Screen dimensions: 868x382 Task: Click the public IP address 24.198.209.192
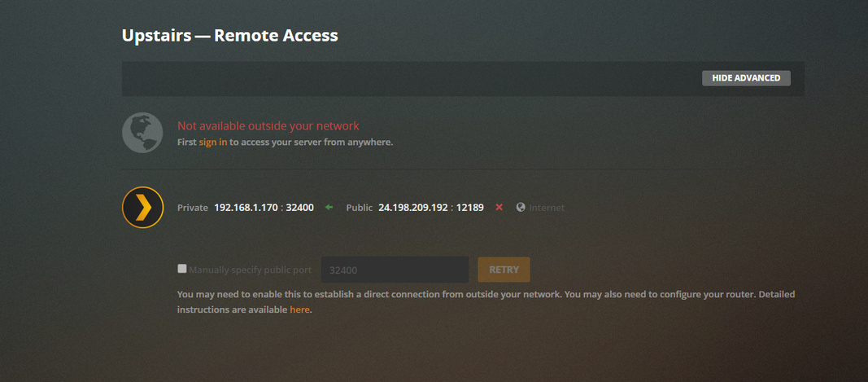point(413,208)
